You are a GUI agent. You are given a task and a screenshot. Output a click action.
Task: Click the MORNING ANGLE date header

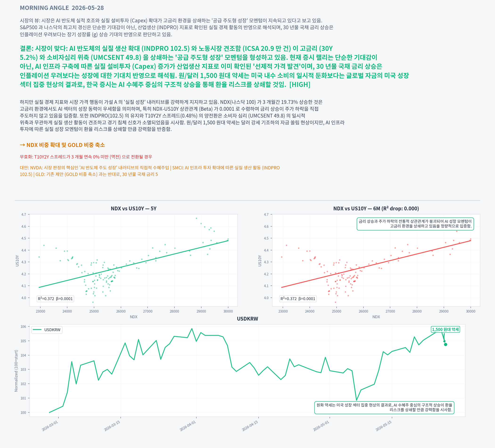click(62, 8)
